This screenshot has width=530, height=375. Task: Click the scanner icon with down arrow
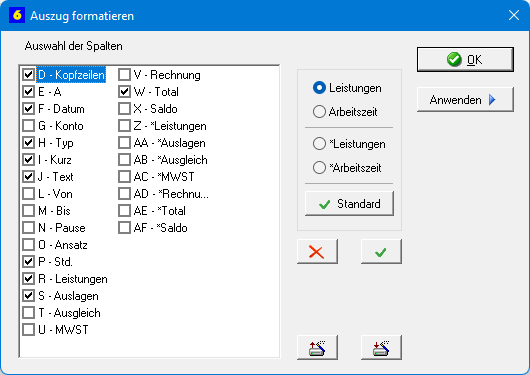coord(381,347)
